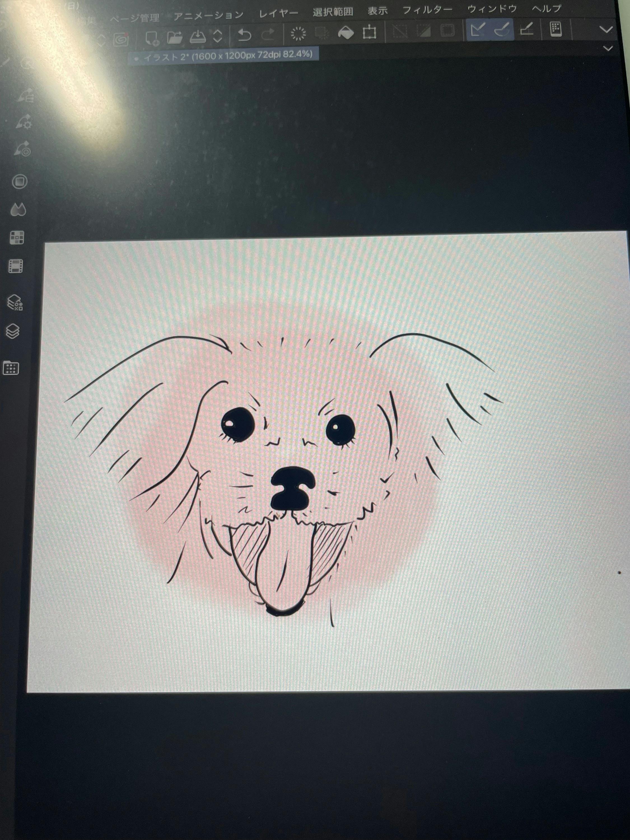Open the Layer Property panel icon
Viewport: 630px width, 840px height.
click(15, 303)
